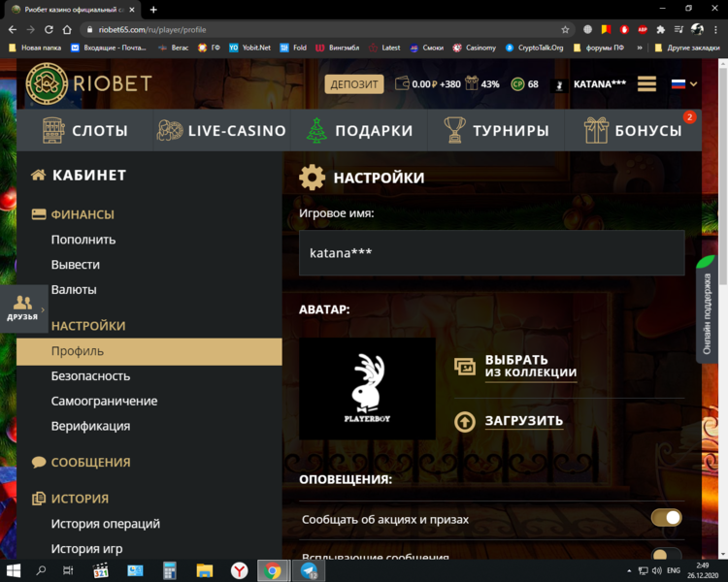The height and width of the screenshot is (582, 728).
Task: Select Безопасность in the settings menu
Action: 90,375
